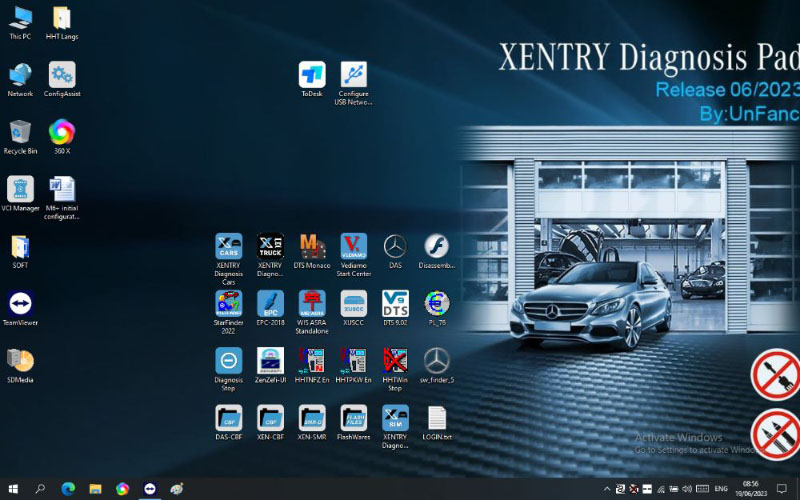The image size is (800, 500).
Task: Open the FlashWares folder
Action: pyautogui.click(x=354, y=418)
